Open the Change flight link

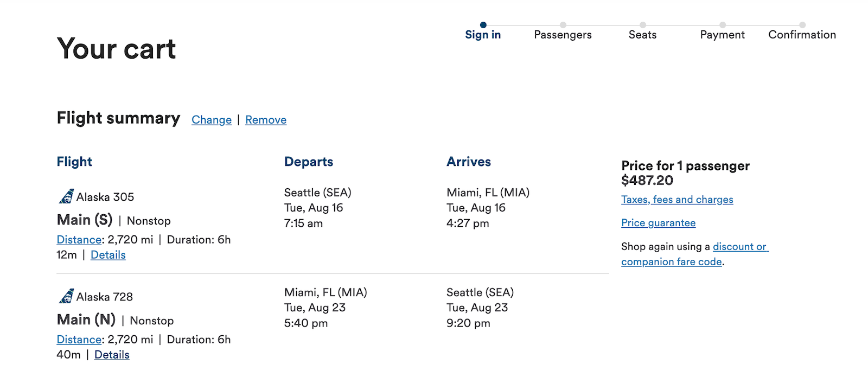point(211,119)
